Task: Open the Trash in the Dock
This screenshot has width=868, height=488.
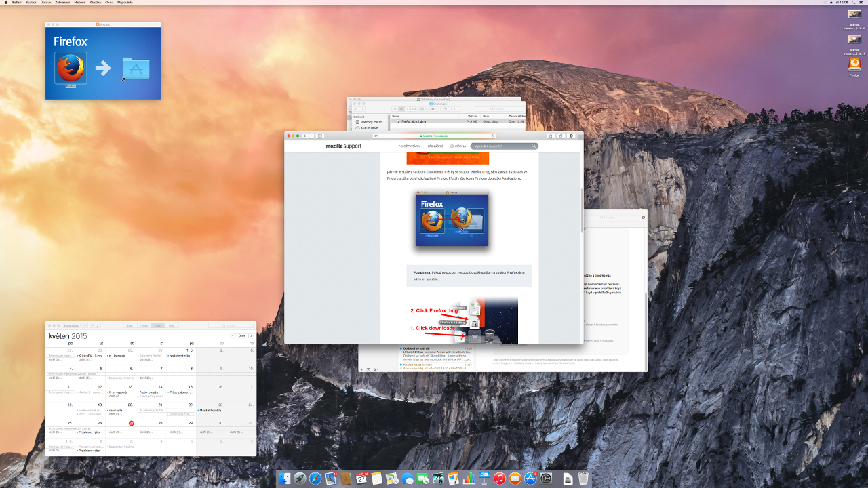Action: coord(583,479)
